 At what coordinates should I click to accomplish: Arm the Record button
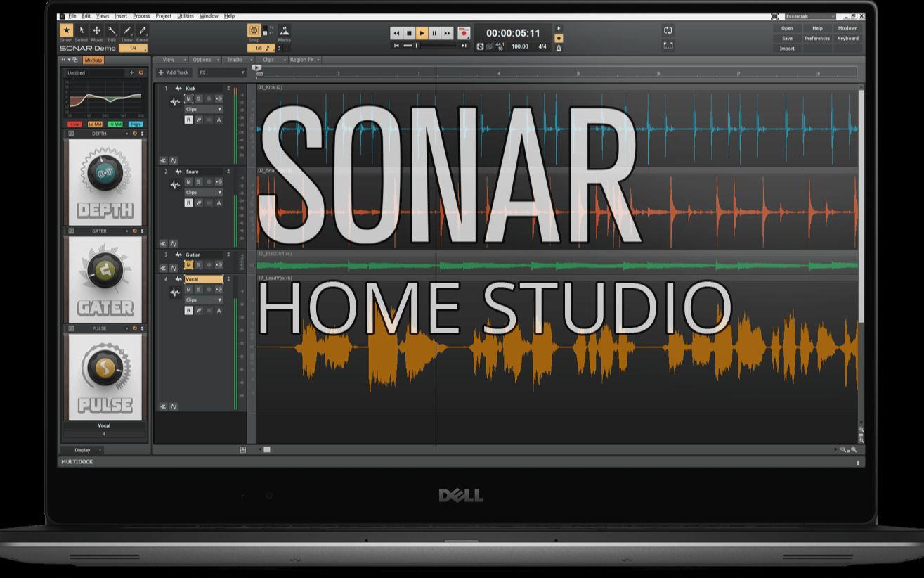(x=464, y=33)
